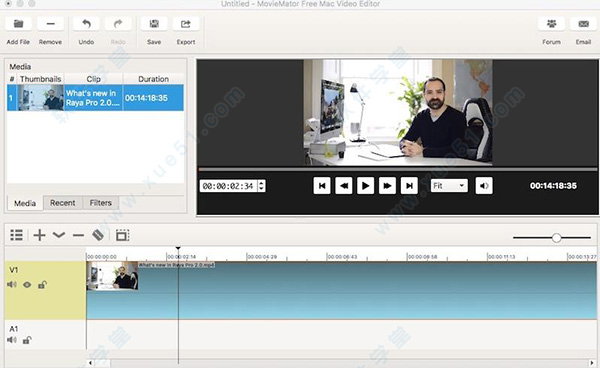The width and height of the screenshot is (600, 368).
Task: Click the timeline scrollbar right arrow
Action: pyautogui.click(x=592, y=363)
